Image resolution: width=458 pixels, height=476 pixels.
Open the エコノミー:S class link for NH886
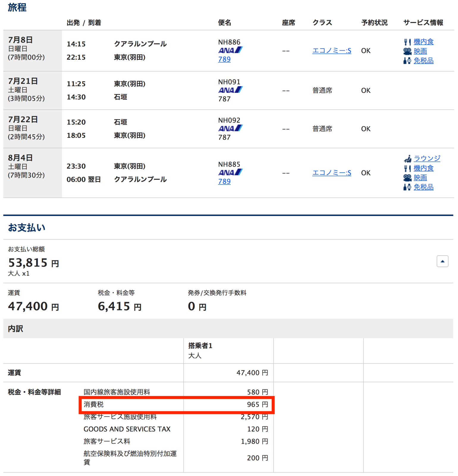coord(332,51)
